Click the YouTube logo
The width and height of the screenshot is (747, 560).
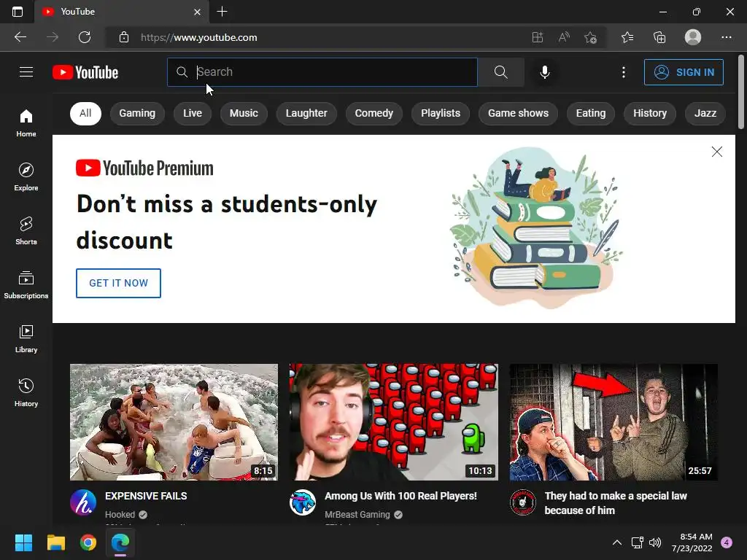click(85, 72)
